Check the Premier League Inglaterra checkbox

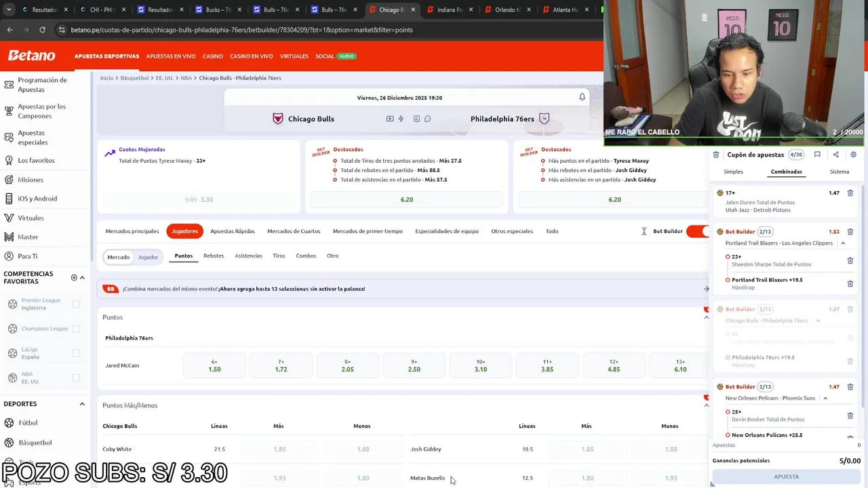pos(76,304)
